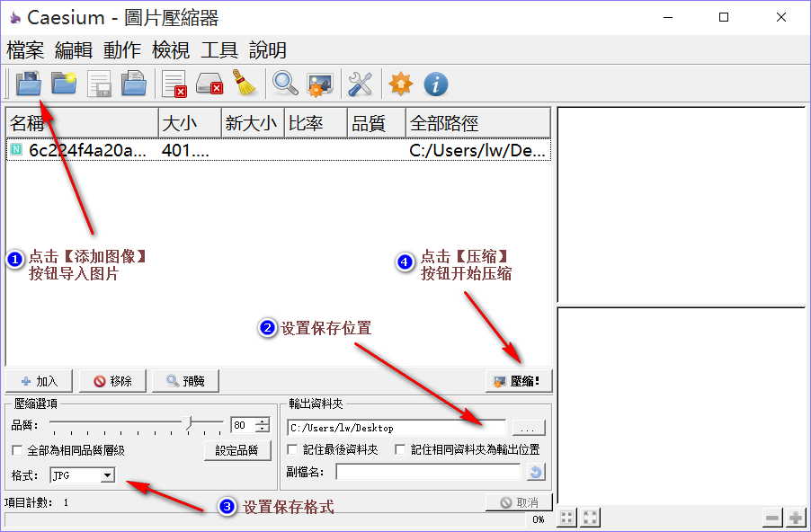The image size is (811, 532).
Task: Click the original size icon under the preview
Action: 590,517
